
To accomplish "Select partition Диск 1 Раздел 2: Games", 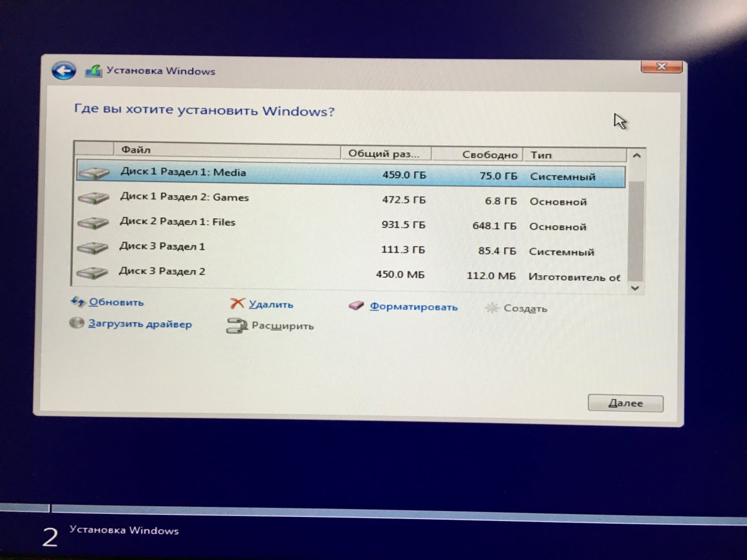I will 350,199.
